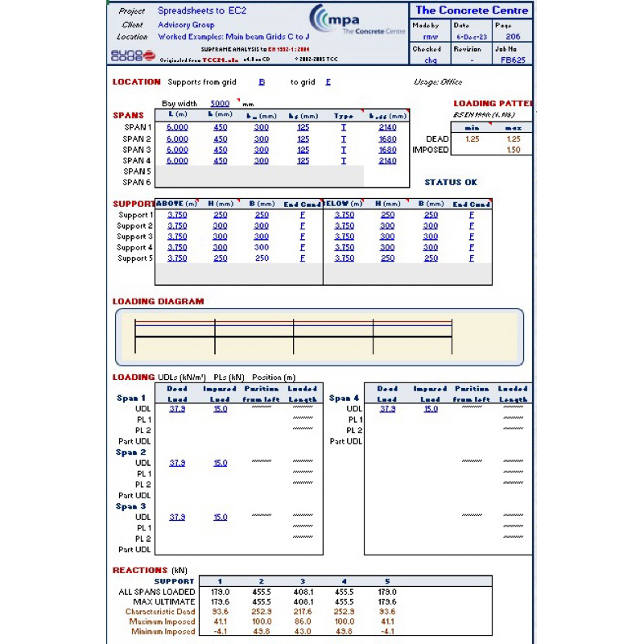Select MAX ULTIMATE reaction 179.6 at support 1
Screen dimensions: 644x644
220,602
